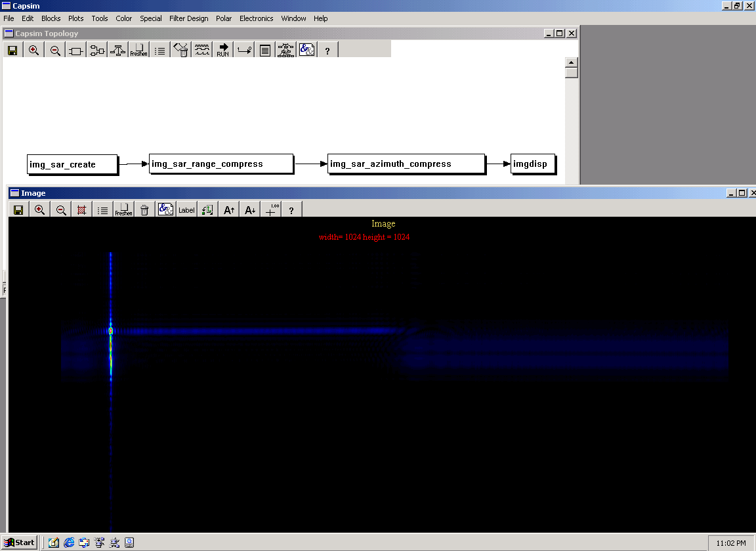
Task: Click the ampersand font icon in the Image toolbar
Action: coord(165,210)
